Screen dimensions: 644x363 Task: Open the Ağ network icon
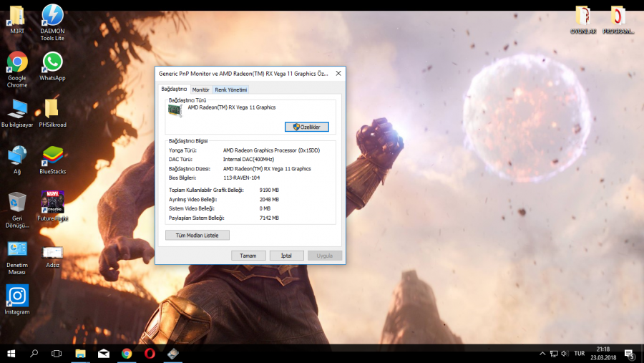(x=17, y=160)
